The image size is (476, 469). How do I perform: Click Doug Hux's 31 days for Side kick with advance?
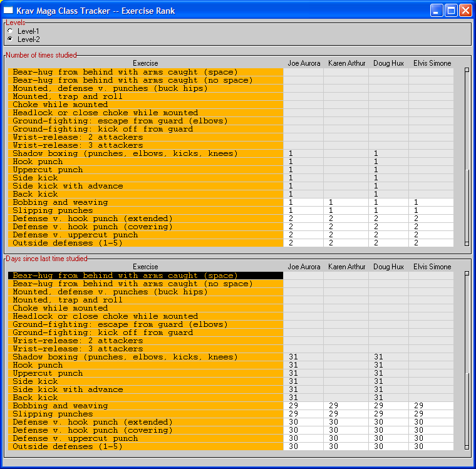coord(388,389)
